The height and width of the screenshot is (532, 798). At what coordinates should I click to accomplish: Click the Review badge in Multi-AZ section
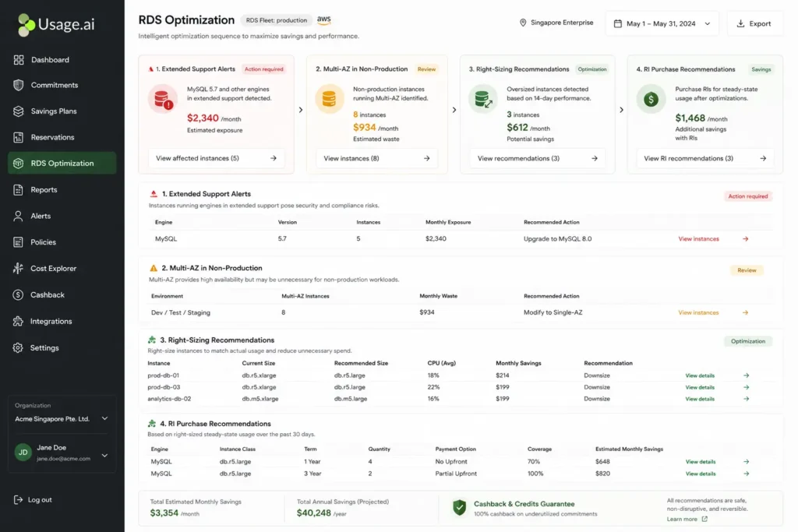[x=747, y=270]
